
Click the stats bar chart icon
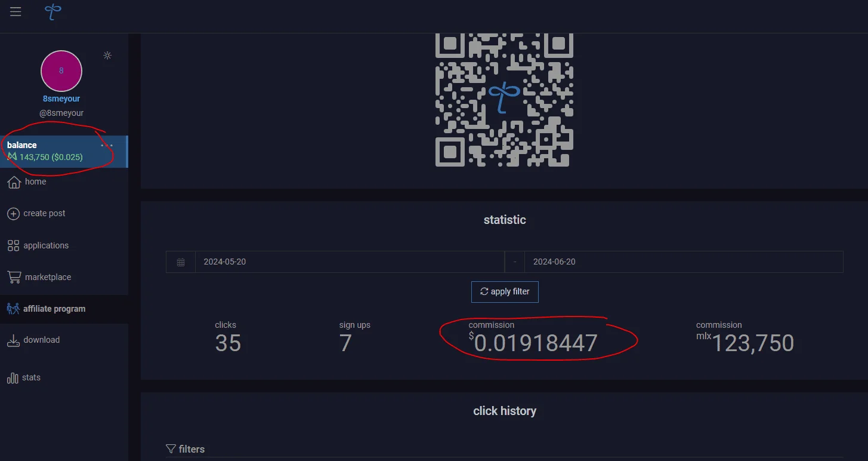[x=13, y=378]
